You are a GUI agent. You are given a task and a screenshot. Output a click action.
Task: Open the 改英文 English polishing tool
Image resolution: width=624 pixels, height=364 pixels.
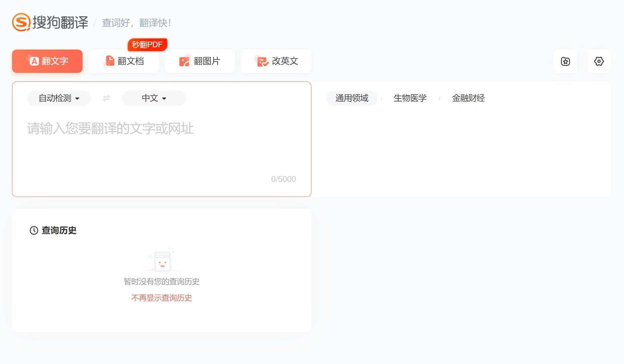click(x=276, y=61)
